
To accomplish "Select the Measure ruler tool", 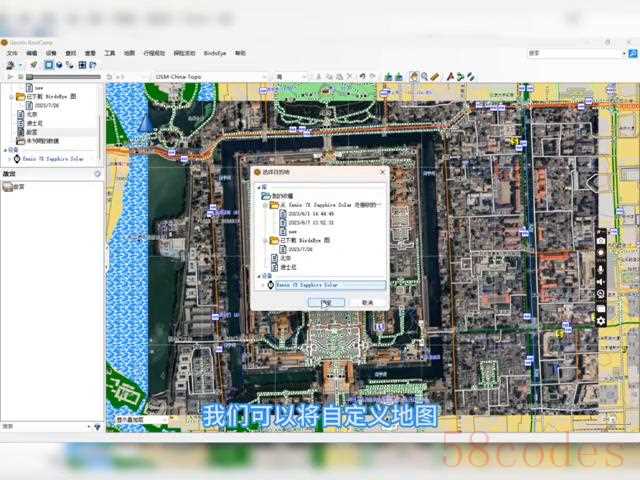I will pos(435,76).
